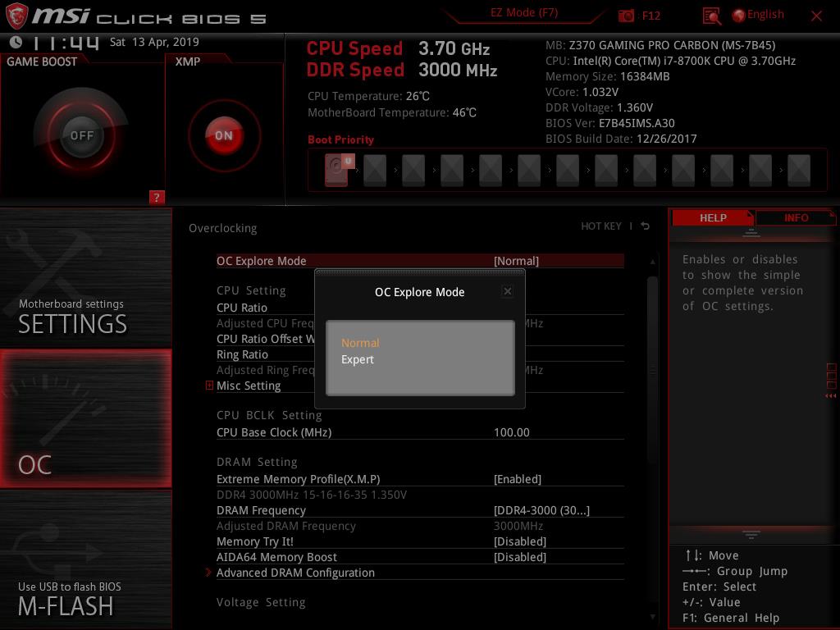Viewport: 840px width, 630px height.
Task: Toggle the GAME BOOST knob off/on
Action: pos(81,135)
